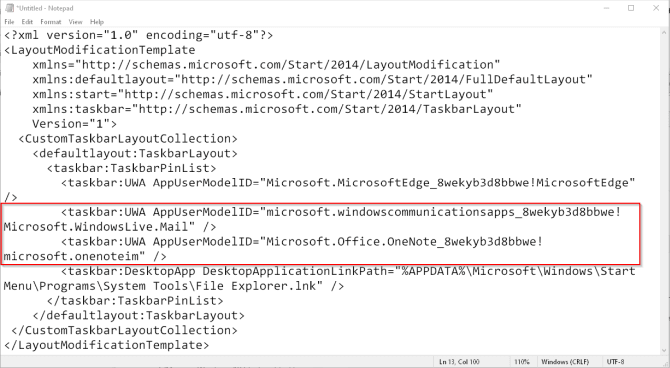Open the Help menu
Image resolution: width=670 pixels, height=368 pixels.
pos(97,22)
